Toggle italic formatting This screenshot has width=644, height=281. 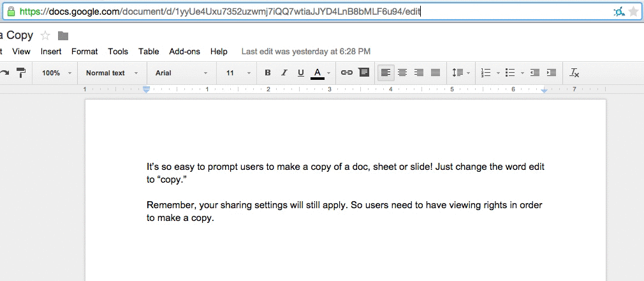(284, 73)
